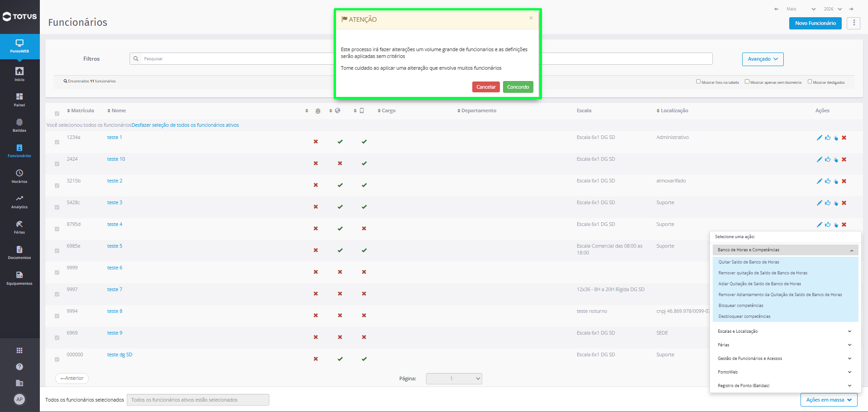Go to previous month arrow
868x412 pixels.
pos(776,9)
